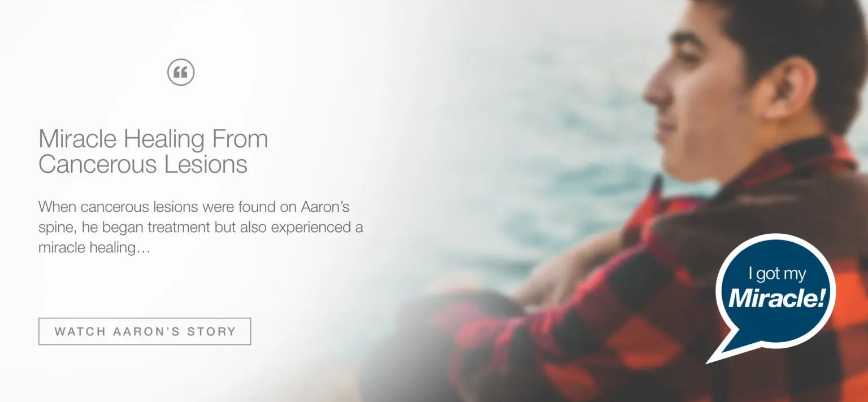Screen dimensions: 868x402
Task: Click the "Cancerous Lesions" heading line
Action: pos(143,164)
